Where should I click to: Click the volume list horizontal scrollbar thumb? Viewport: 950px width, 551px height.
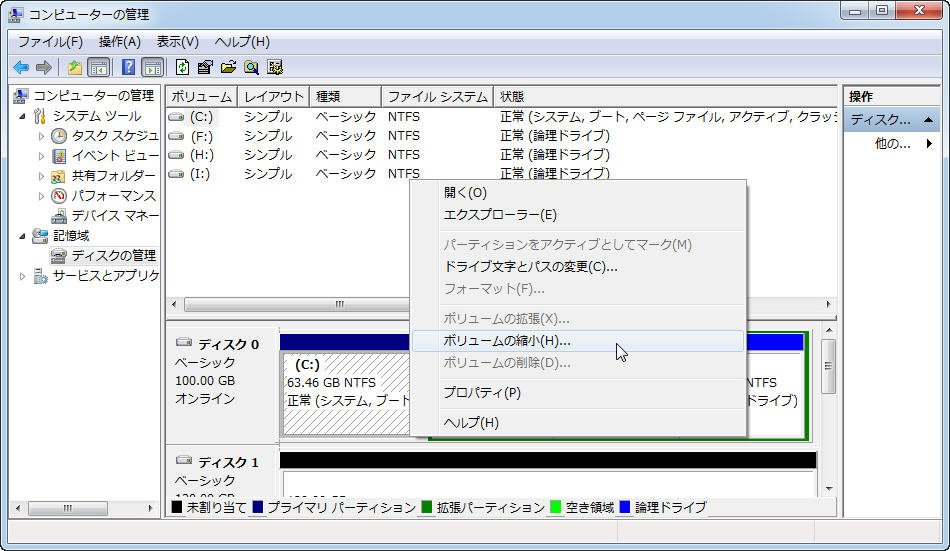[297, 304]
